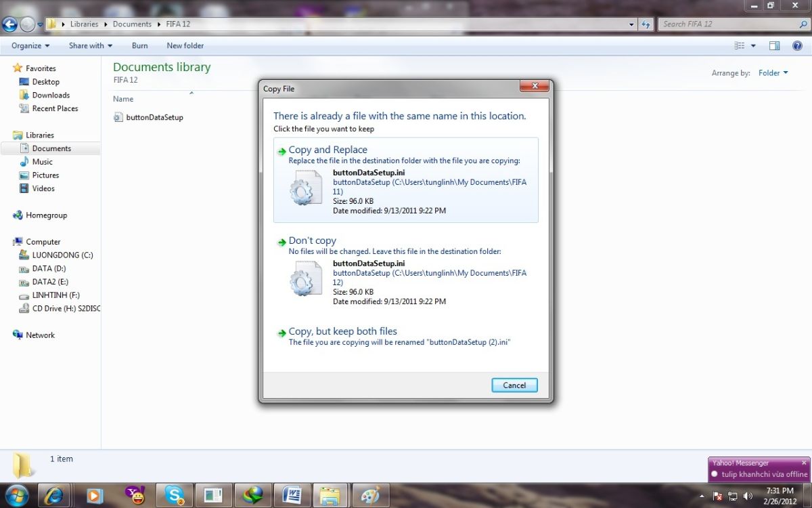Open Internet Download Manager taskbar icon
This screenshot has width=812, height=508.
pos(253,495)
